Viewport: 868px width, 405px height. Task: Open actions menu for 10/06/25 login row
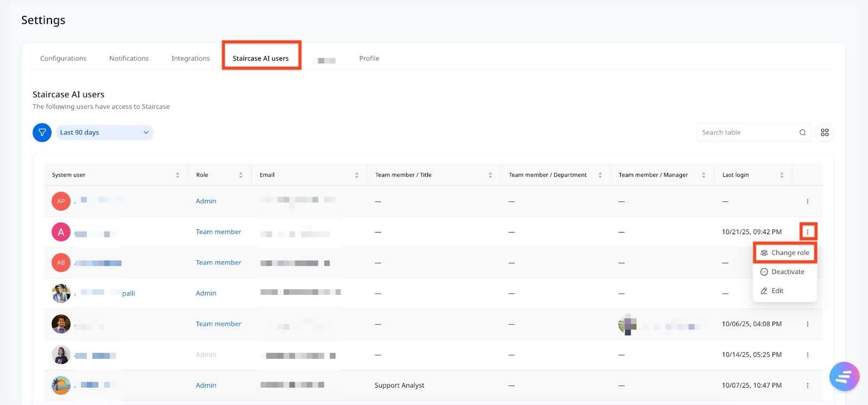[807, 324]
